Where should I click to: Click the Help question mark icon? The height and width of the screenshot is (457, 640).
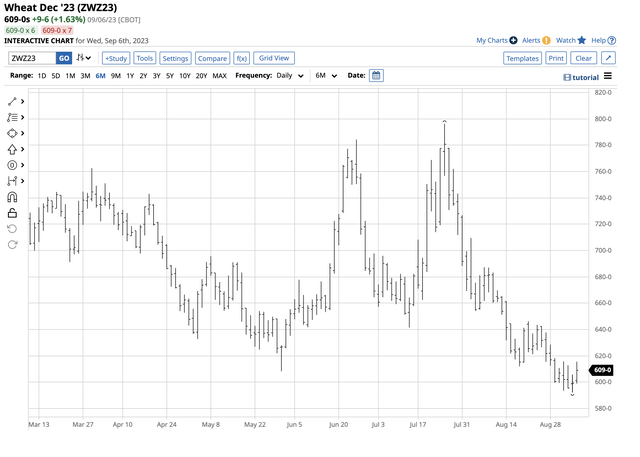611,40
